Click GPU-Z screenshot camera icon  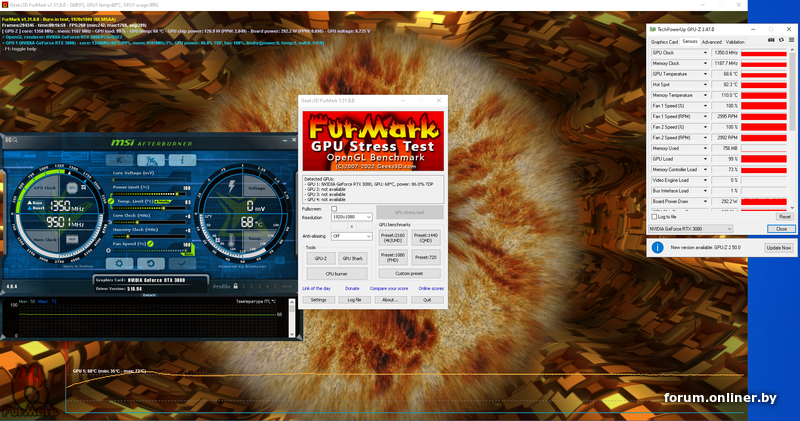coord(771,40)
